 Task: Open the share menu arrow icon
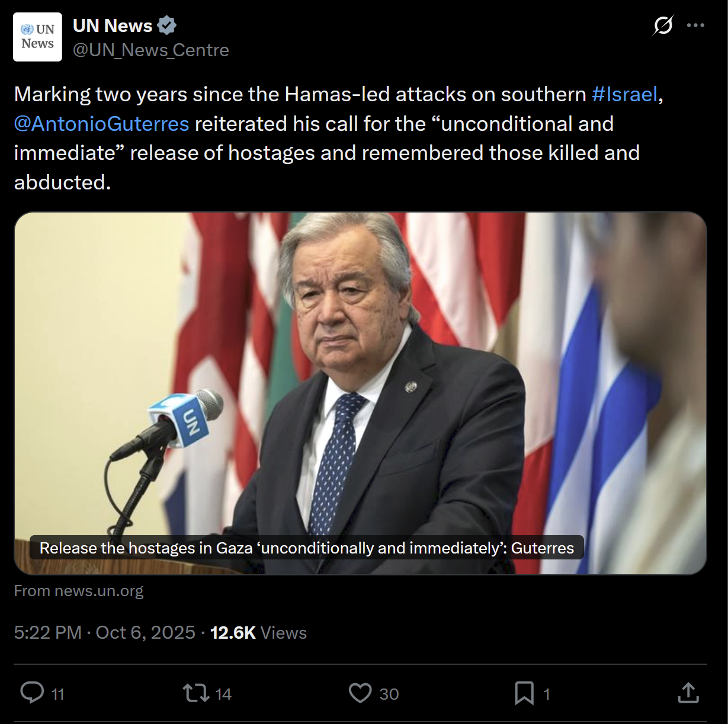click(x=688, y=693)
